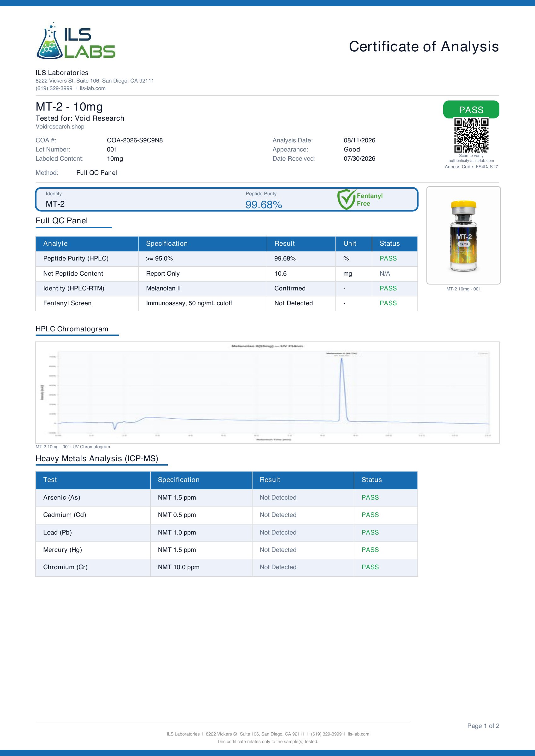This screenshot has height=756, width=535.
Task: Click the Arsenic (As) row label
Action: tap(62, 497)
